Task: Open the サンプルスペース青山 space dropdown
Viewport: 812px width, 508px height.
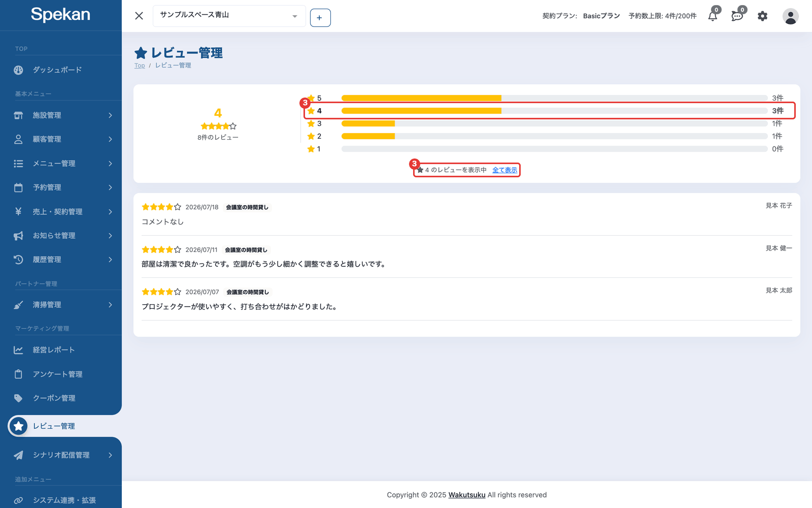Action: (229, 16)
